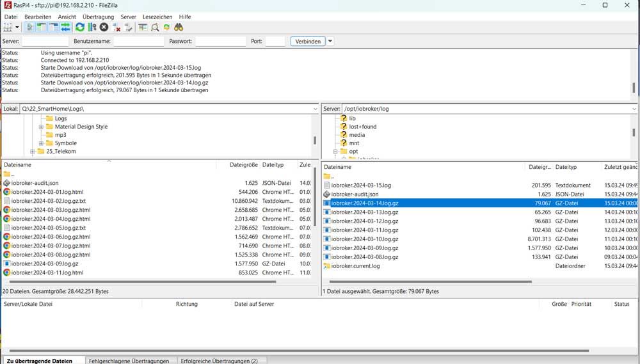Select local file iobroker.2024-03-02.log.gz.txt
This screenshot has width=640, height=364.
tap(49, 201)
